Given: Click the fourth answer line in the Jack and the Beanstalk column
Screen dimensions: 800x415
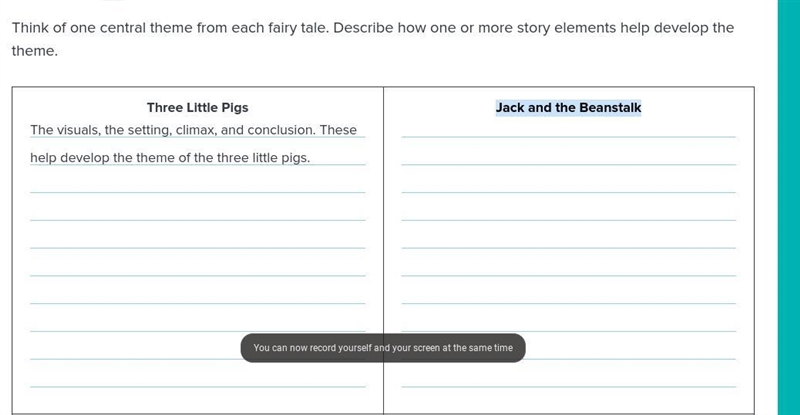Looking at the screenshot, I should point(568,213).
